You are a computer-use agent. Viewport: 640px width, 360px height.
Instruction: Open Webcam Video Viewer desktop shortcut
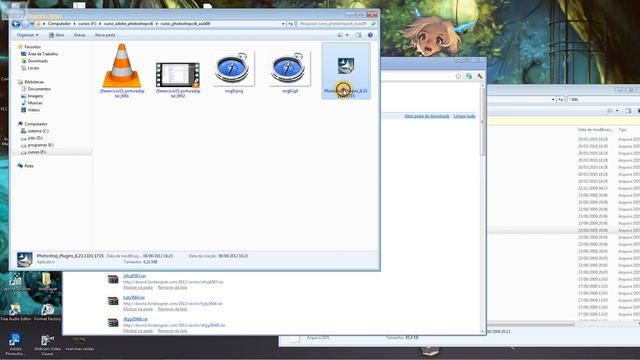[x=47, y=345]
